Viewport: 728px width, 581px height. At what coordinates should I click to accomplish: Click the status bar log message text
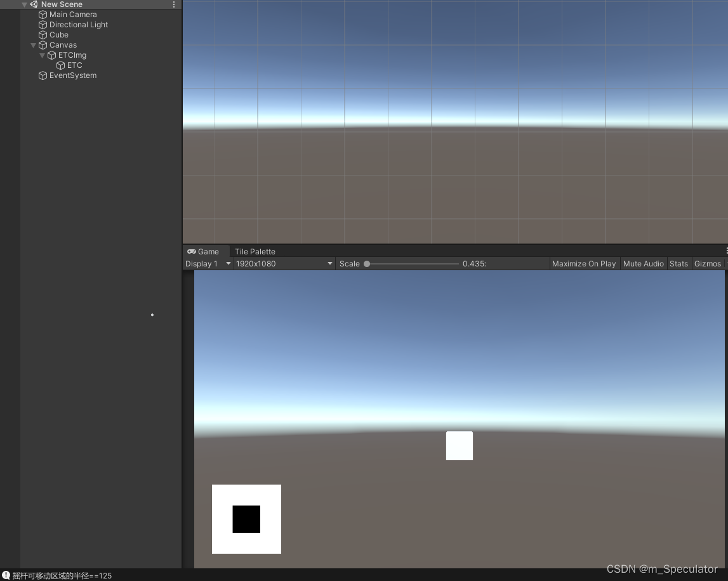point(62,576)
